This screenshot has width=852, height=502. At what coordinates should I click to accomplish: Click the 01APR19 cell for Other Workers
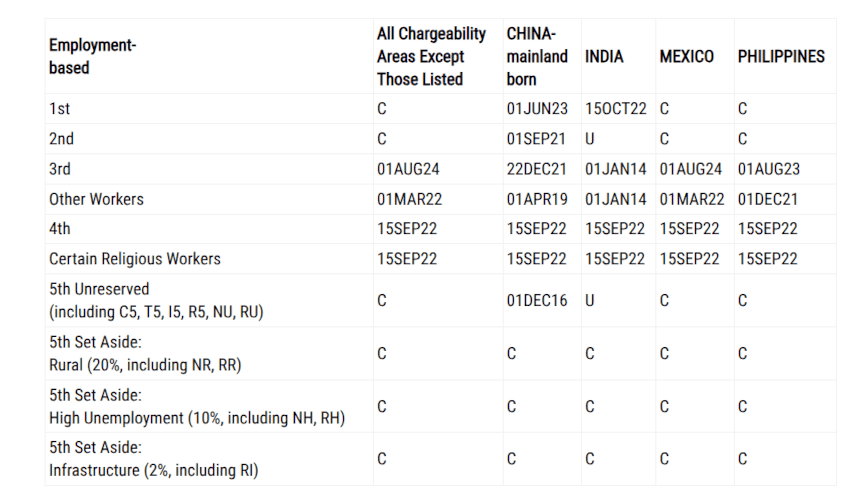click(x=537, y=199)
